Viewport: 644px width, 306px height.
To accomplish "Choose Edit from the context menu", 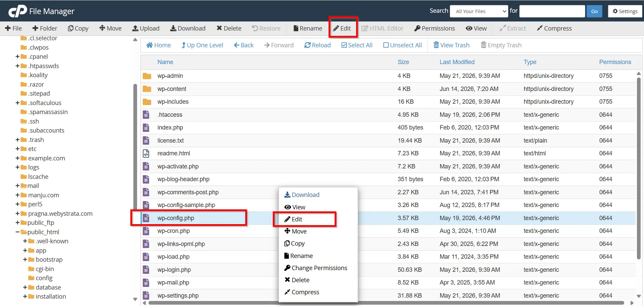I will pyautogui.click(x=293, y=219).
